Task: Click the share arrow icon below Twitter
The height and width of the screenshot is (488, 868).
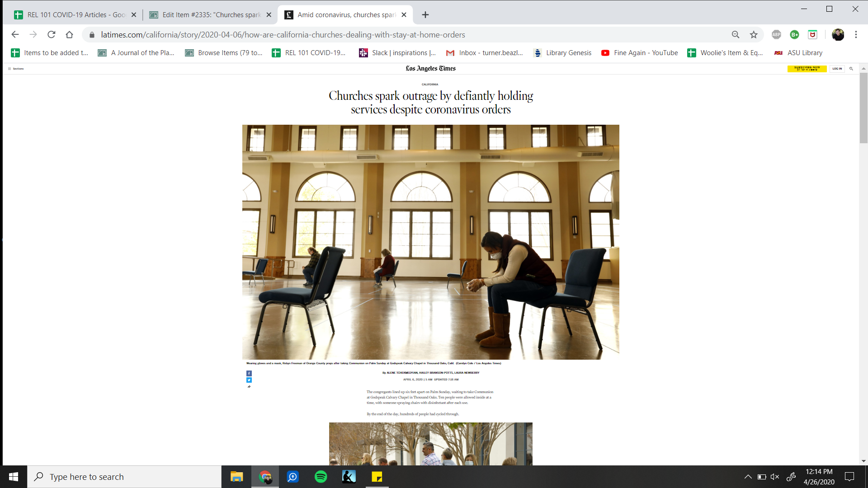Action: 249,387
